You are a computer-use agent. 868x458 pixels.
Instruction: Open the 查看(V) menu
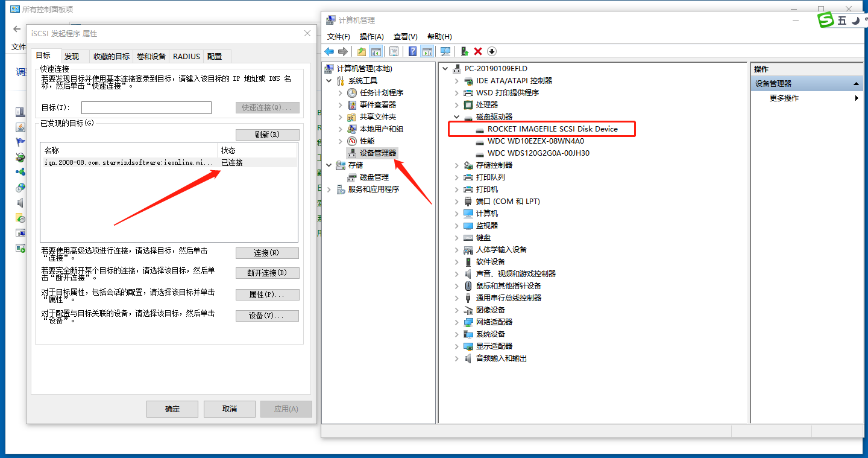(405, 37)
